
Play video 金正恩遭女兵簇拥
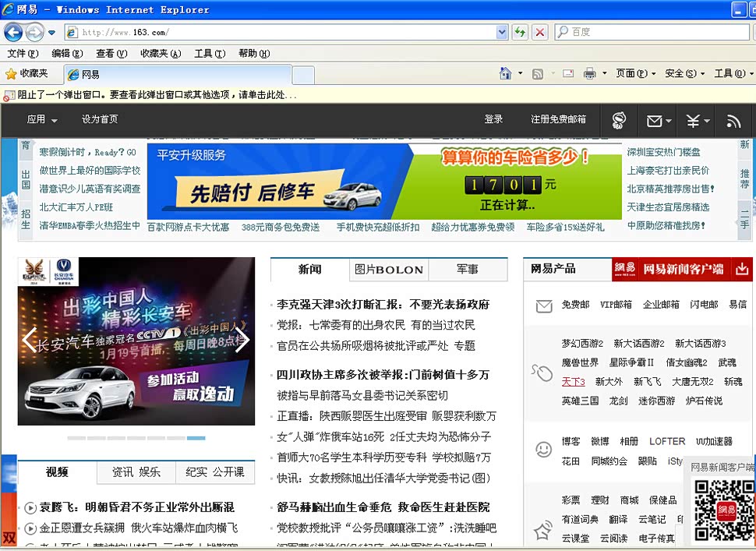[139, 528]
